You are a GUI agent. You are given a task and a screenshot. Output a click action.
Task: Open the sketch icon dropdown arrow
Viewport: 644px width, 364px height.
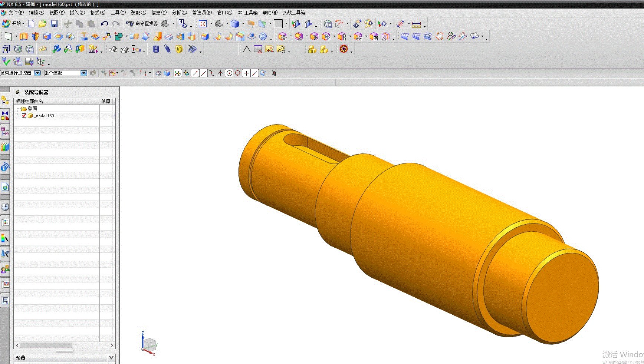tap(16, 37)
